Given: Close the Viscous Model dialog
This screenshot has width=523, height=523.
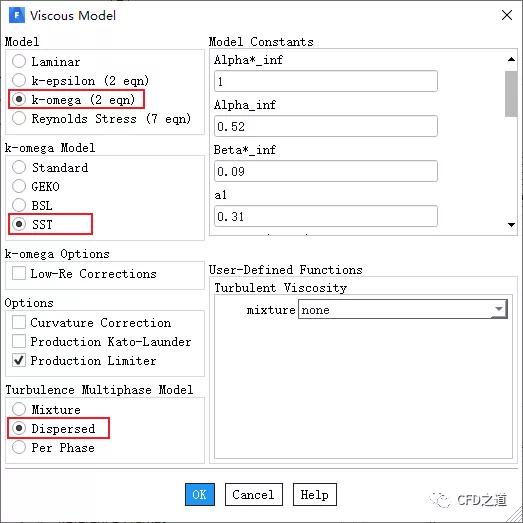Looking at the screenshot, I should point(507,15).
